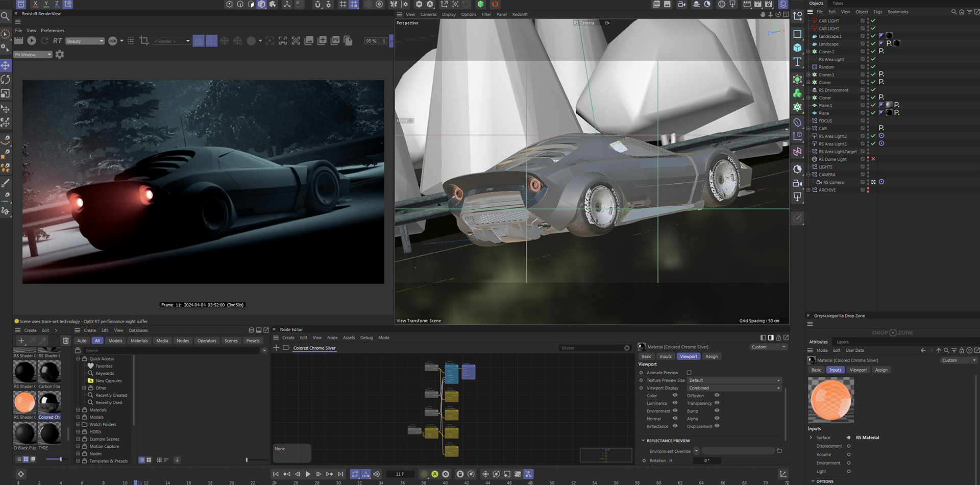Open the RenderView settings gear
Image resolution: width=980 pixels, height=485 pixels.
60,54
